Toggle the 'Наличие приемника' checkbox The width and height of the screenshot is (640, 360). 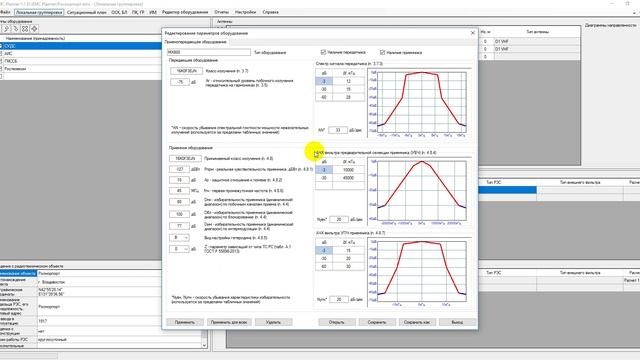pos(382,52)
